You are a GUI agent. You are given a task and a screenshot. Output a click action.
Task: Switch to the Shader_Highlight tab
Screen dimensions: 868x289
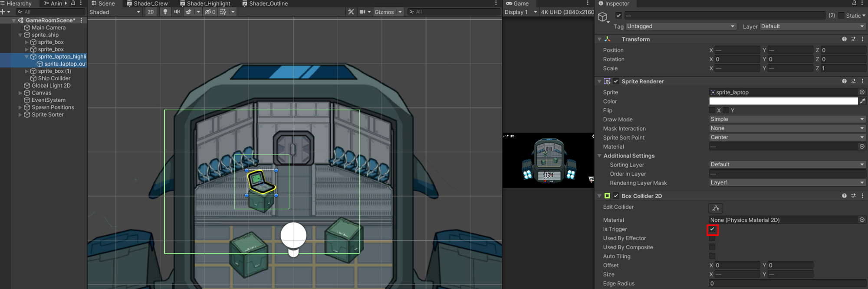pyautogui.click(x=205, y=3)
